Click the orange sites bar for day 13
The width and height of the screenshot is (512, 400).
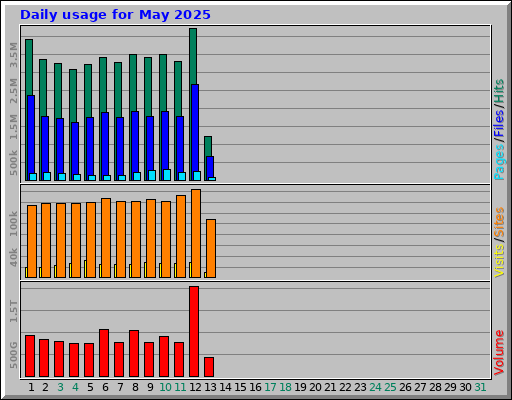click(211, 248)
